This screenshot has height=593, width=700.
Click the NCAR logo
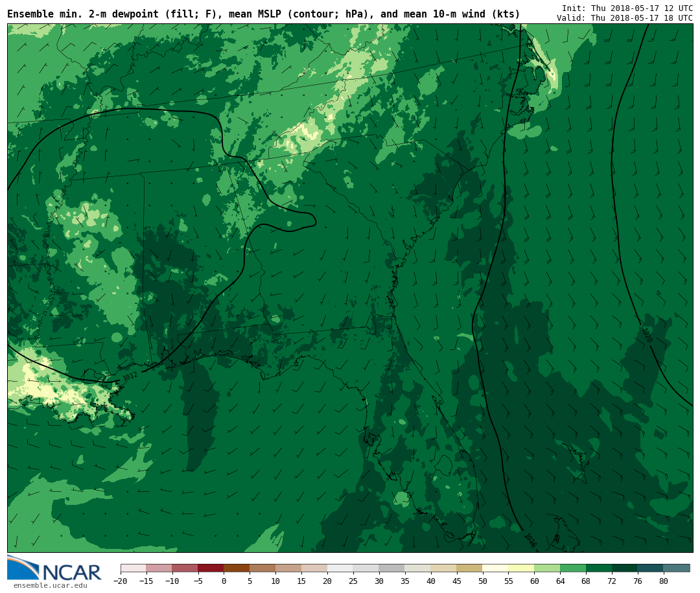click(x=54, y=568)
